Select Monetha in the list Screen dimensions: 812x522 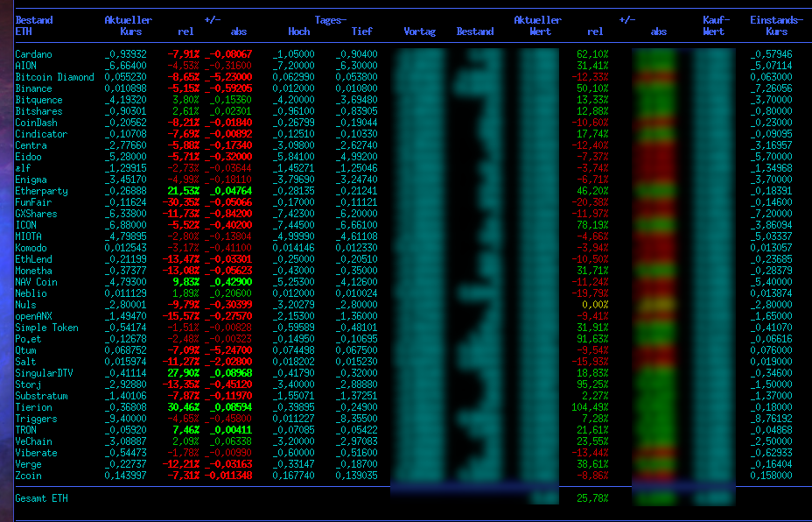(x=33, y=272)
